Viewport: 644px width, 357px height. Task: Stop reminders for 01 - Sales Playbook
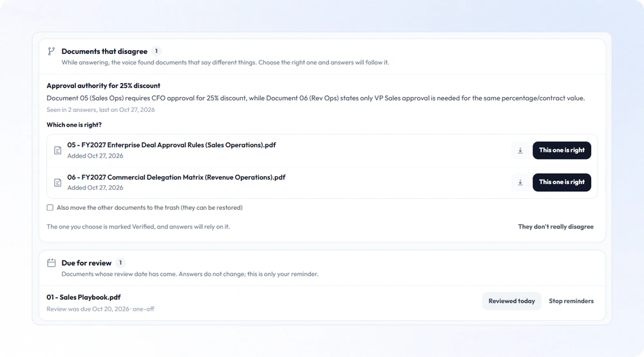pos(571,301)
